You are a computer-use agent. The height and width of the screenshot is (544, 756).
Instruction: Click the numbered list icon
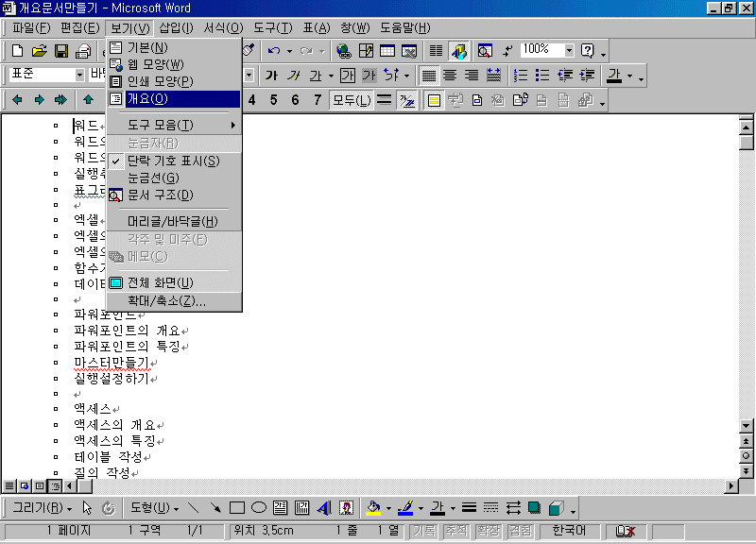click(x=521, y=76)
